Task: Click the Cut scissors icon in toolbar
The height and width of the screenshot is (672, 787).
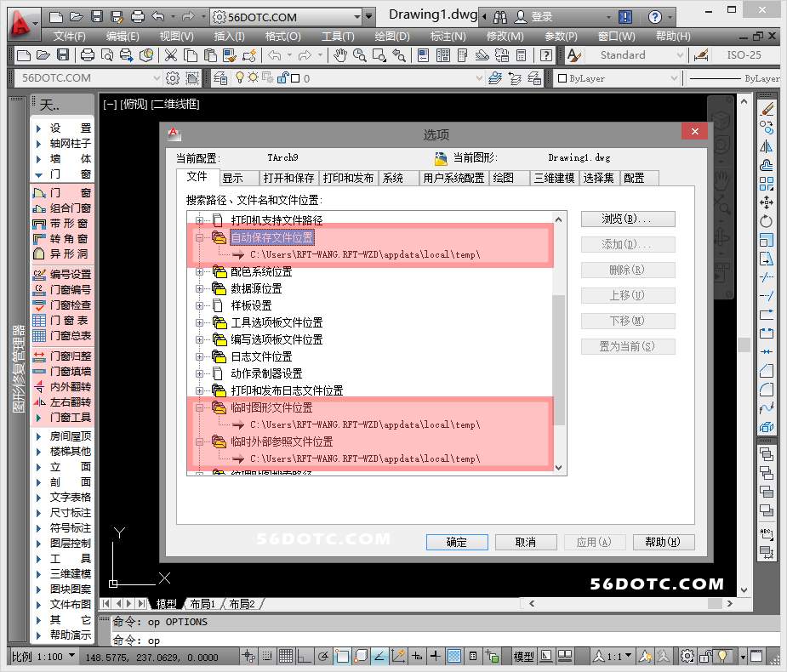Action: (x=170, y=54)
